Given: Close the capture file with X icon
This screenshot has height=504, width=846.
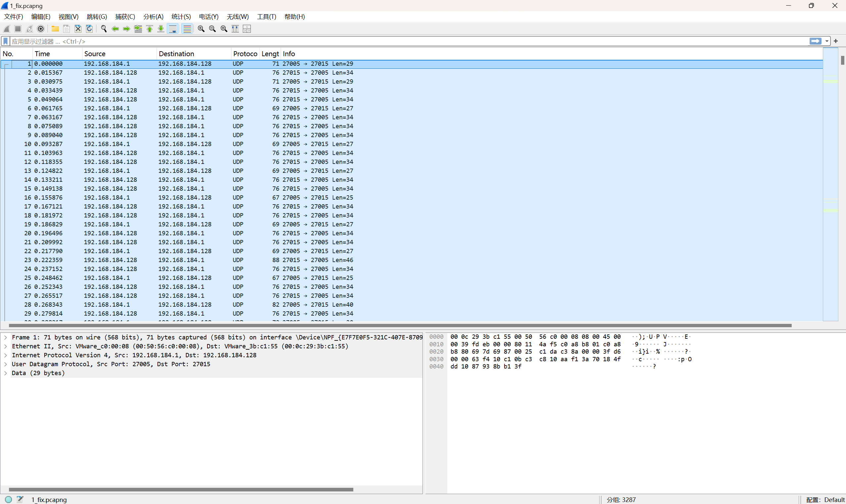Looking at the screenshot, I should tap(78, 29).
